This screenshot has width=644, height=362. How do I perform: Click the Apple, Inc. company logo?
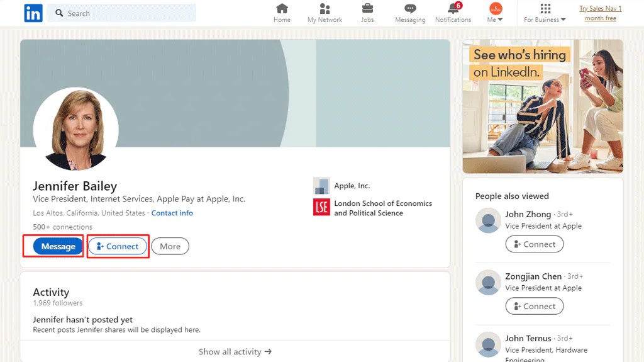pyautogui.click(x=321, y=186)
